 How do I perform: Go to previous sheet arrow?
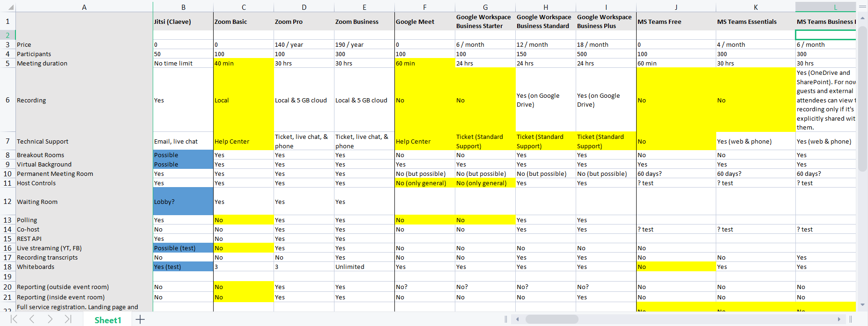[32, 319]
